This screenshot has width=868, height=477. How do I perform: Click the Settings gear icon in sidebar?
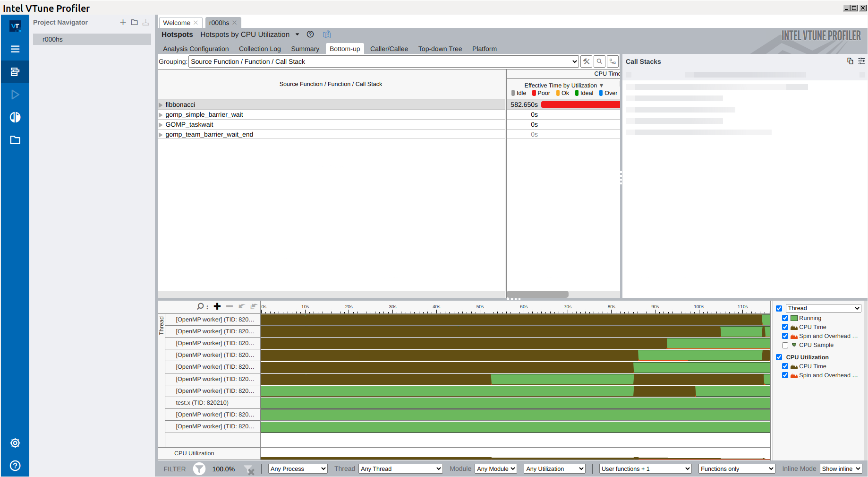(x=15, y=443)
